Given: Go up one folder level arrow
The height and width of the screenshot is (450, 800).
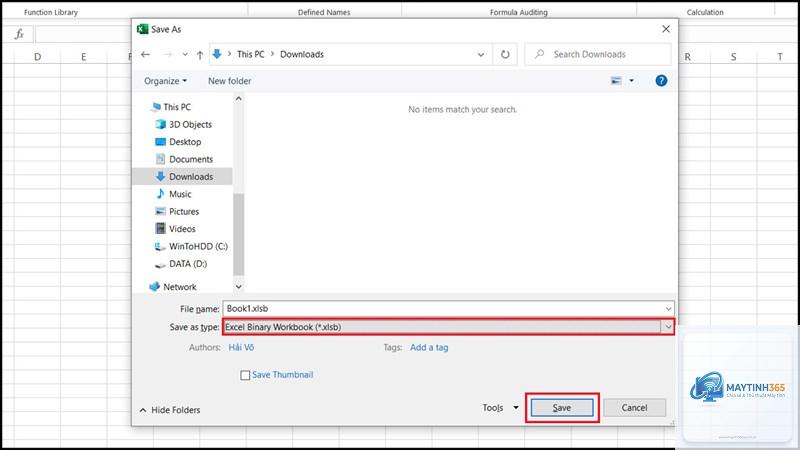Looking at the screenshot, I should point(200,55).
